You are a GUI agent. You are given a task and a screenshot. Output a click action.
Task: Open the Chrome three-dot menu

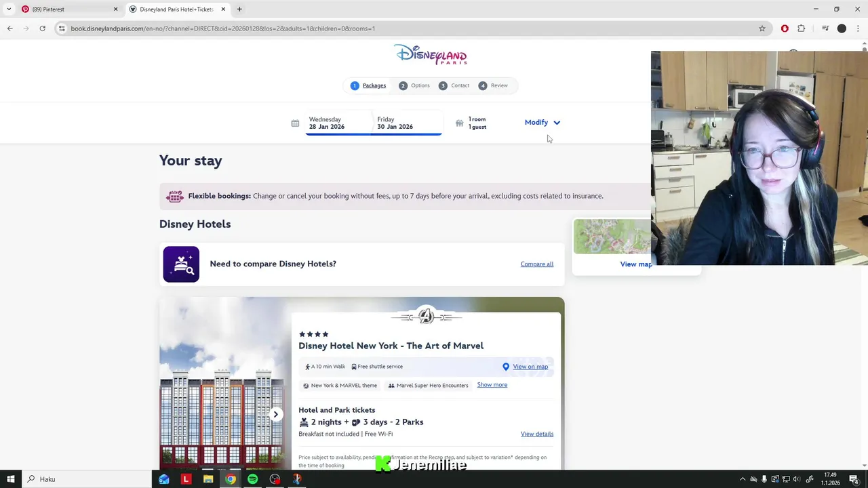click(858, 28)
